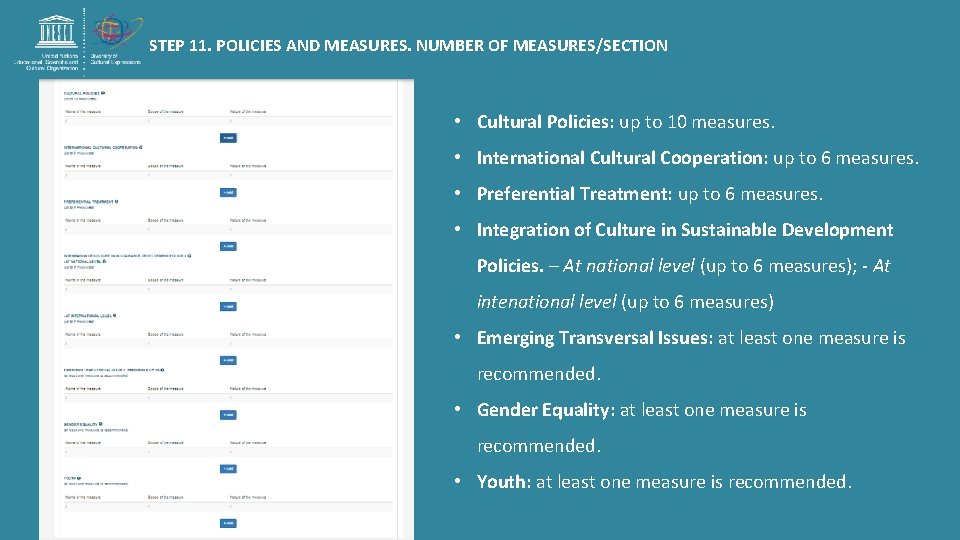The height and width of the screenshot is (540, 960).
Task: Add a measure under Preferential Treatment
Action: point(228,246)
